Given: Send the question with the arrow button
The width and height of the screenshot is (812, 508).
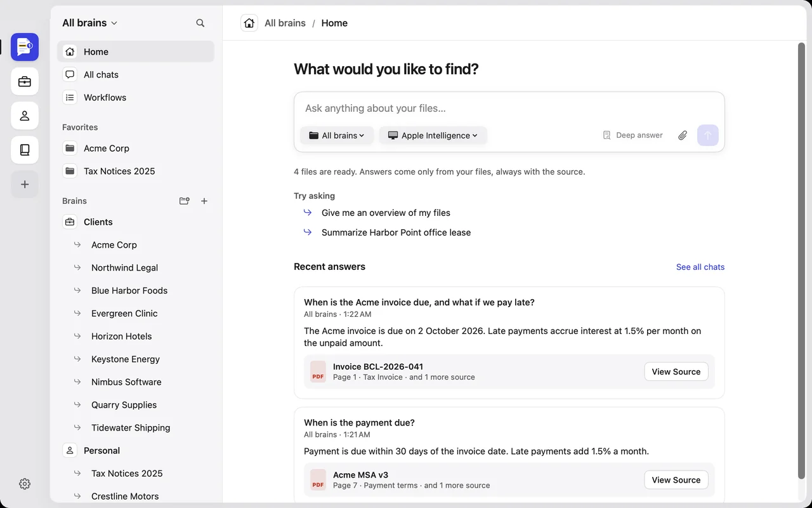Looking at the screenshot, I should tap(708, 135).
